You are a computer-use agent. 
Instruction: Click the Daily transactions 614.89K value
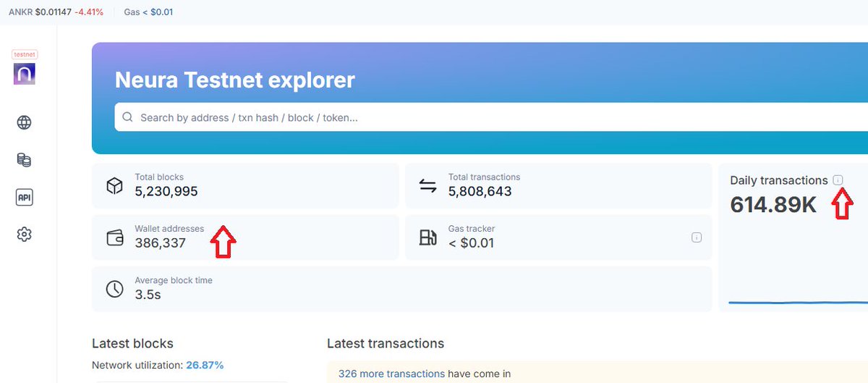click(x=773, y=205)
